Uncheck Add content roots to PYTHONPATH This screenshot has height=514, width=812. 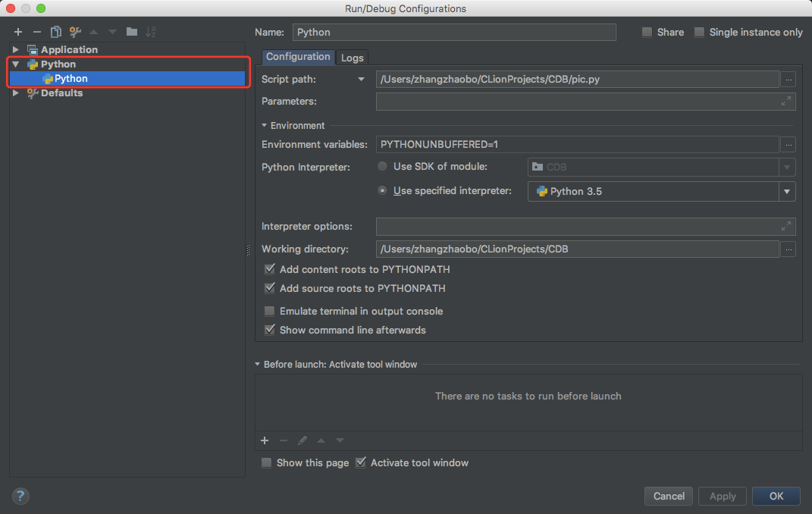pyautogui.click(x=269, y=269)
